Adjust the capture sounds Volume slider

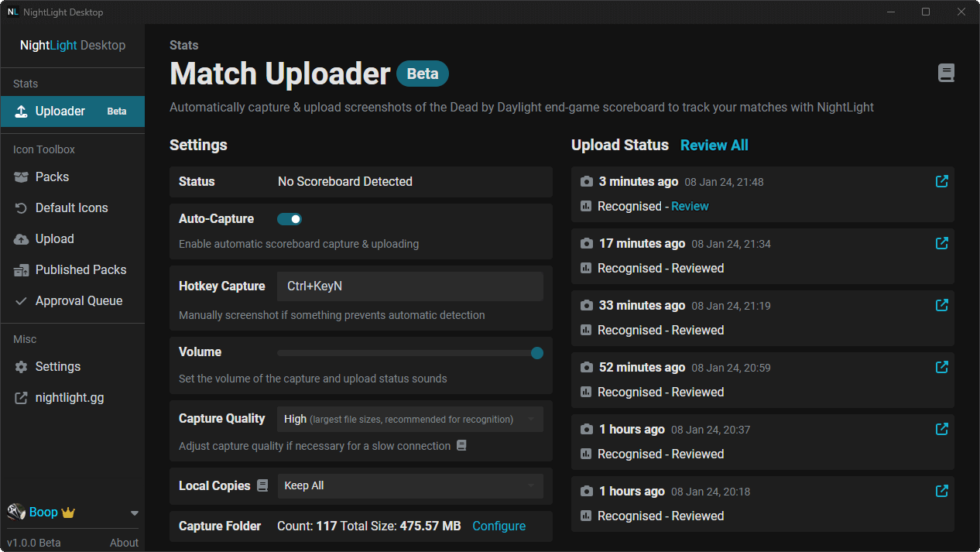coord(537,352)
